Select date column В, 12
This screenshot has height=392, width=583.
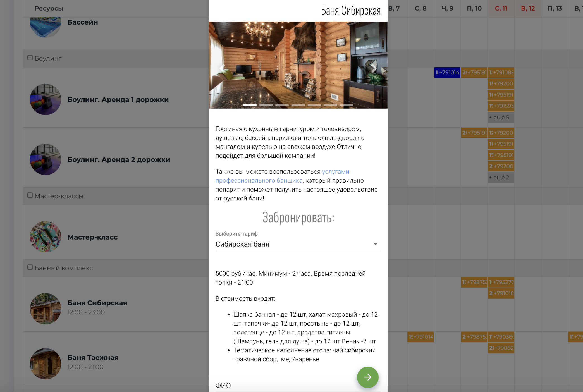click(527, 8)
